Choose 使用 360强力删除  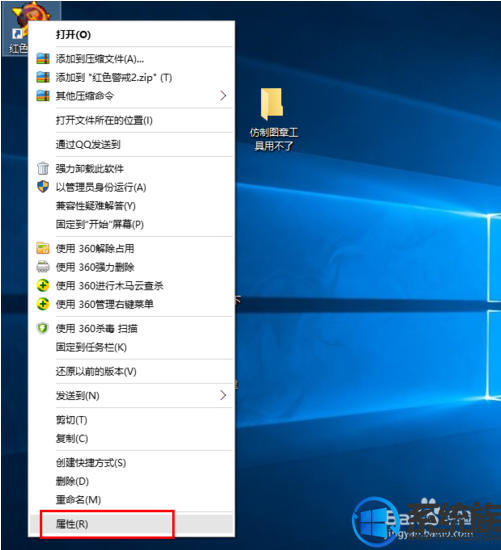pyautogui.click(x=131, y=267)
